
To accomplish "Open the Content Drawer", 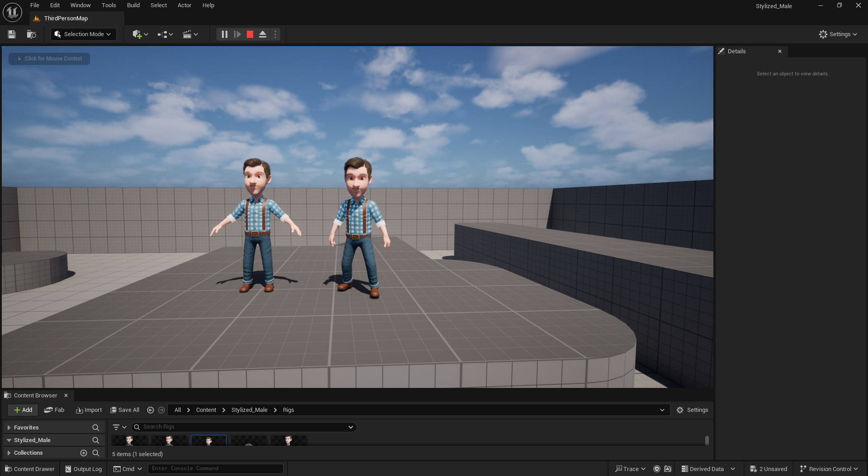I will 30,469.
